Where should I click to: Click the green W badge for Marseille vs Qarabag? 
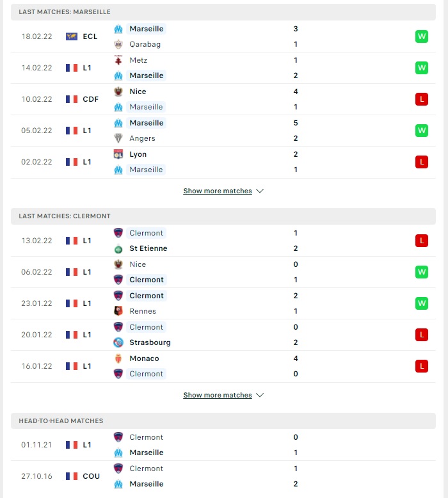pos(421,36)
